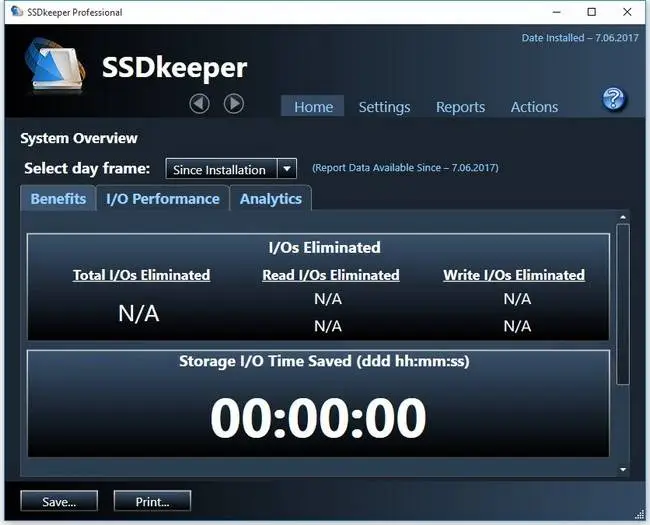Click the Write I/Os Eliminated heading

[x=514, y=275]
